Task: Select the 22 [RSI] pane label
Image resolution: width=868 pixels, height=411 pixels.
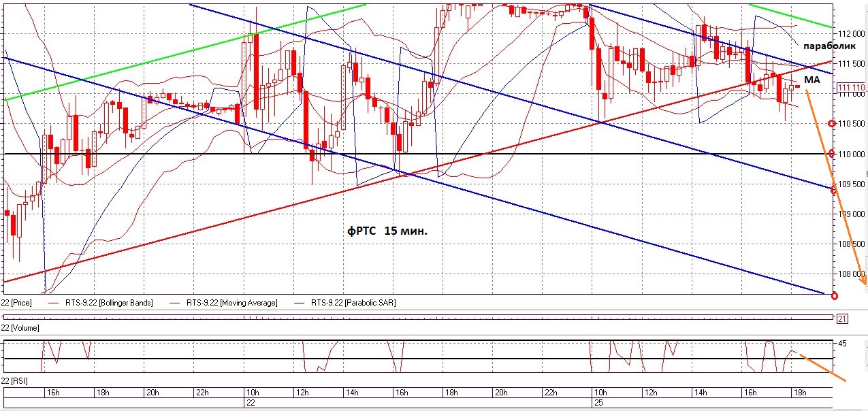Action: [14, 380]
